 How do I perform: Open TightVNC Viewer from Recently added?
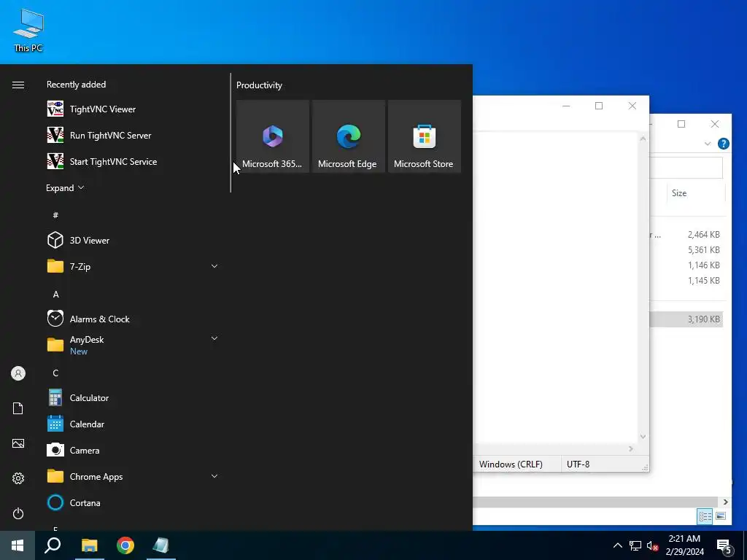tap(133, 109)
